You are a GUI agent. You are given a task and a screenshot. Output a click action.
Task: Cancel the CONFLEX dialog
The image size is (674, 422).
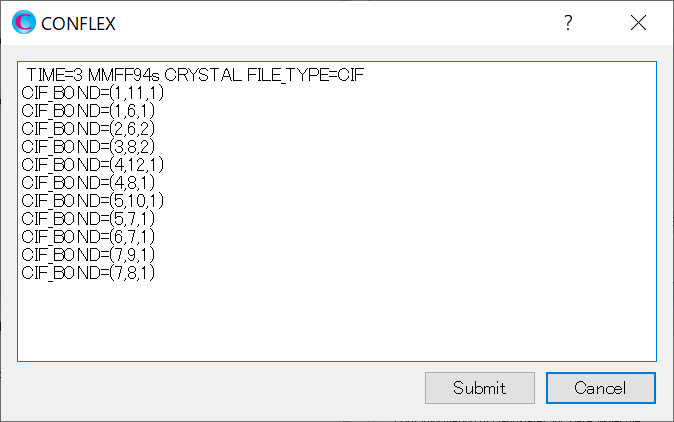pos(600,388)
